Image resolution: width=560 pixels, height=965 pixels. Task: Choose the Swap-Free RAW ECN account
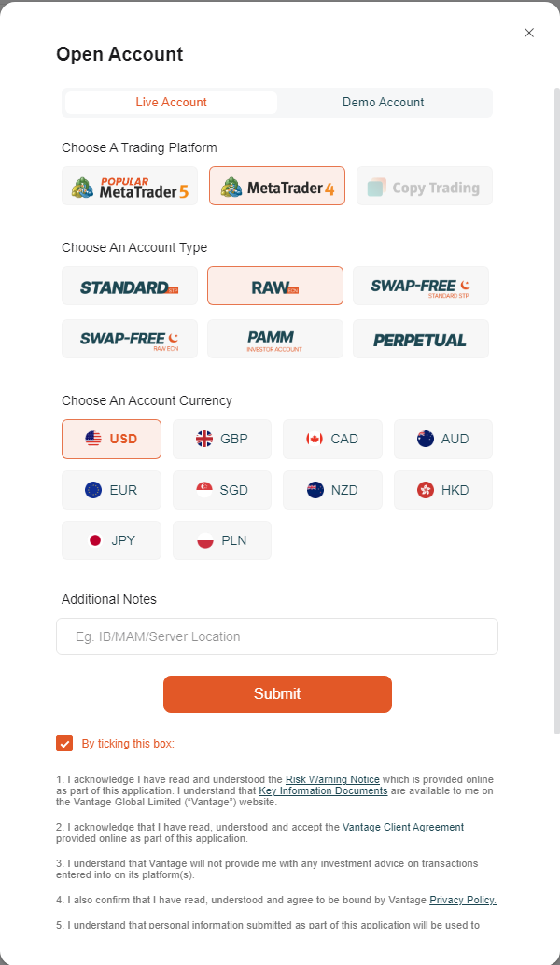point(130,339)
